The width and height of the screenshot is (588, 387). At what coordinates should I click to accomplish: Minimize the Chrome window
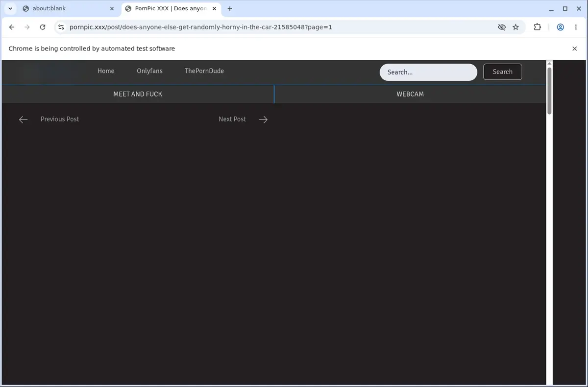551,8
